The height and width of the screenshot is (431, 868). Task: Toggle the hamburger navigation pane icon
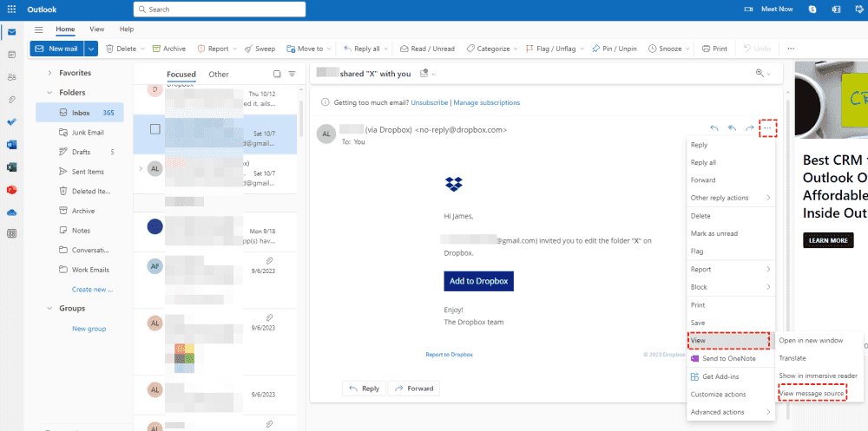[x=38, y=29]
